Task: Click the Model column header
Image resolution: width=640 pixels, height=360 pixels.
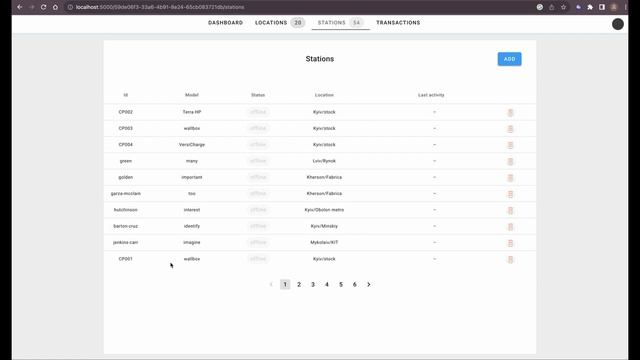Action: [192, 95]
